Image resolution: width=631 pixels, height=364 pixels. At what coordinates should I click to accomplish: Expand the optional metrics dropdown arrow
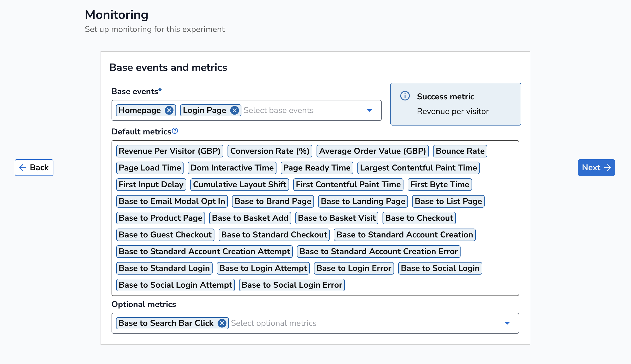click(x=507, y=323)
